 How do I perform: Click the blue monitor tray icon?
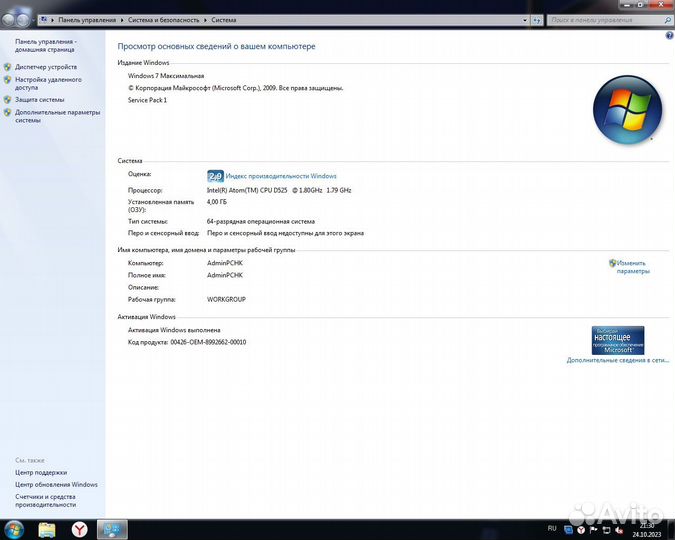tap(568, 530)
